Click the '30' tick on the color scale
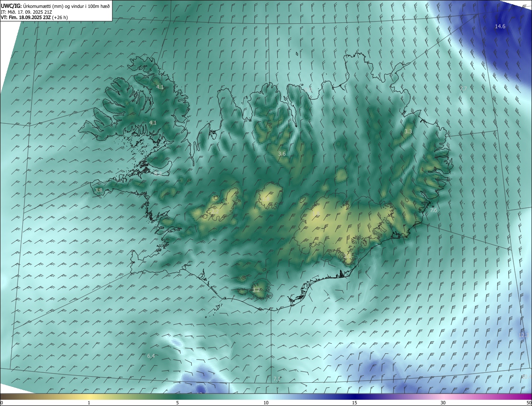 point(443,403)
